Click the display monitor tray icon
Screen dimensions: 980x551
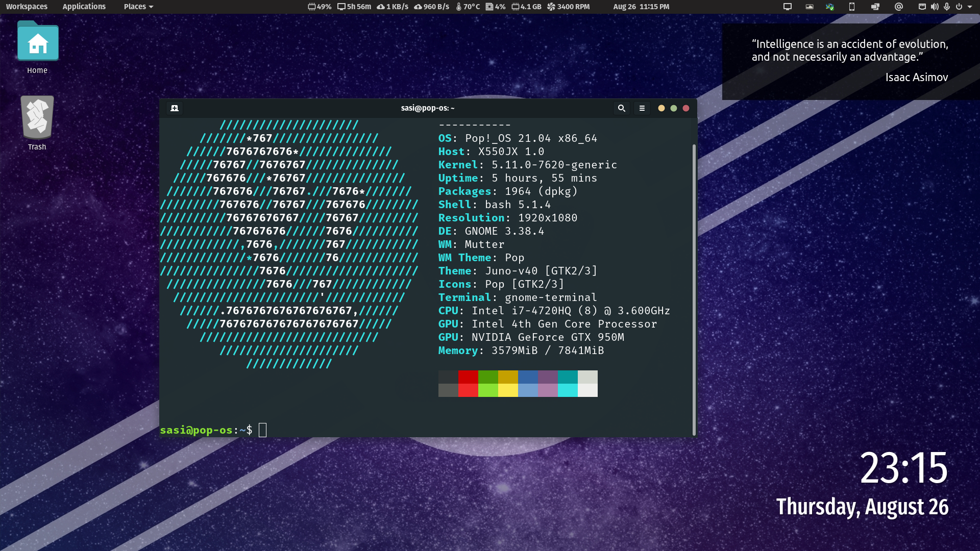point(788,7)
